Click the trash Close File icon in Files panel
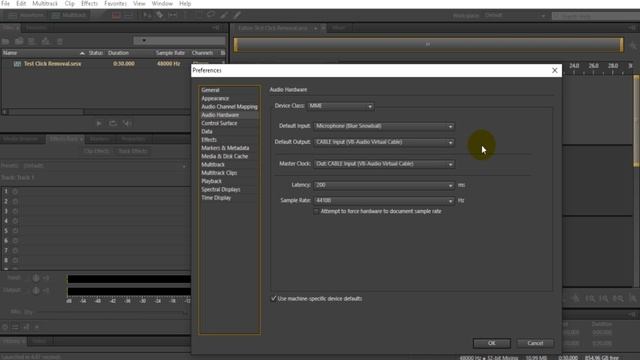Screen dimensions: 640x360 [x=60, y=41]
